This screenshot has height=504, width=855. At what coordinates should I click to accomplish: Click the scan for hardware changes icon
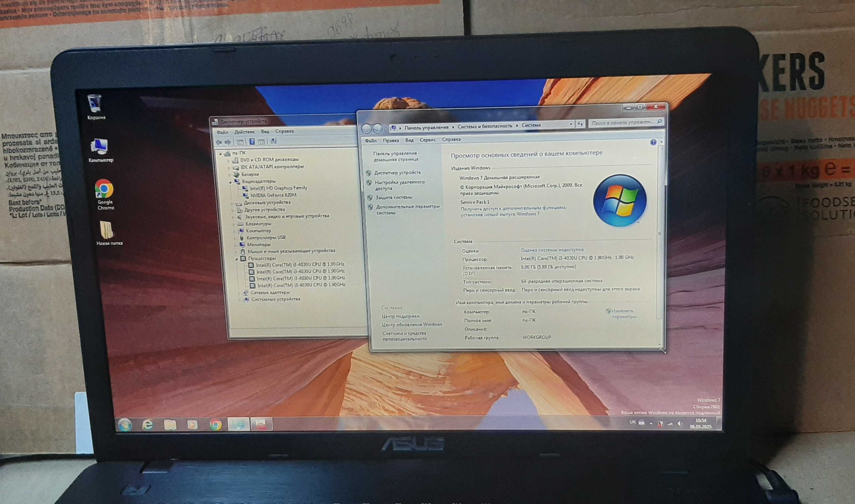tap(274, 141)
